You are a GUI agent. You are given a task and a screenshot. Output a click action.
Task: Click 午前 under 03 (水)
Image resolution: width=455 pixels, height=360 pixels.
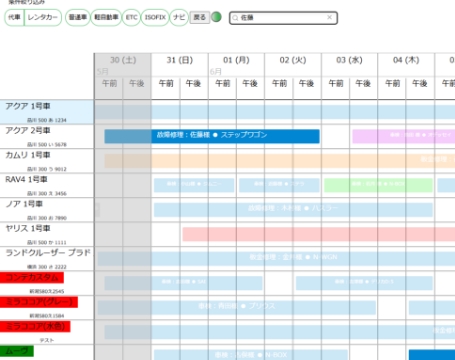336,83
